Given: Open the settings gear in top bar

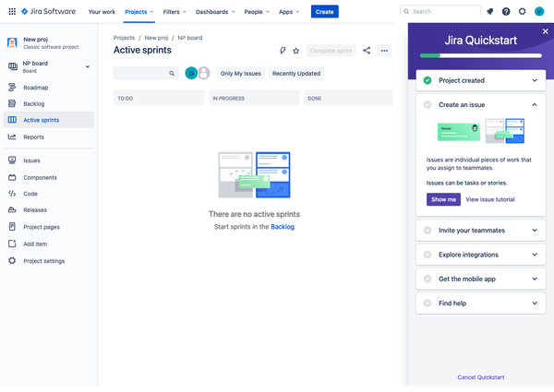Looking at the screenshot, I should click(x=523, y=12).
